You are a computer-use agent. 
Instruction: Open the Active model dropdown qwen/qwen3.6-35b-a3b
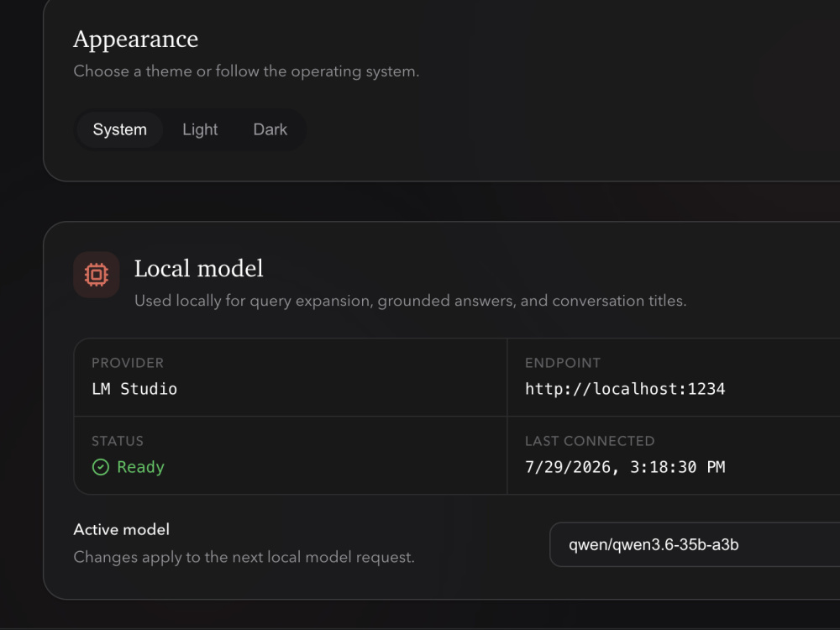click(x=695, y=545)
